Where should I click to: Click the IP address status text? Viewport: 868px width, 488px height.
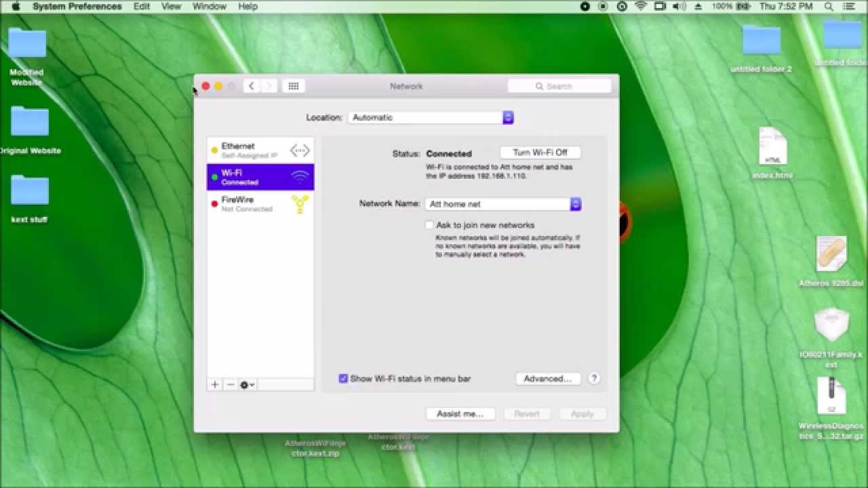(499, 171)
